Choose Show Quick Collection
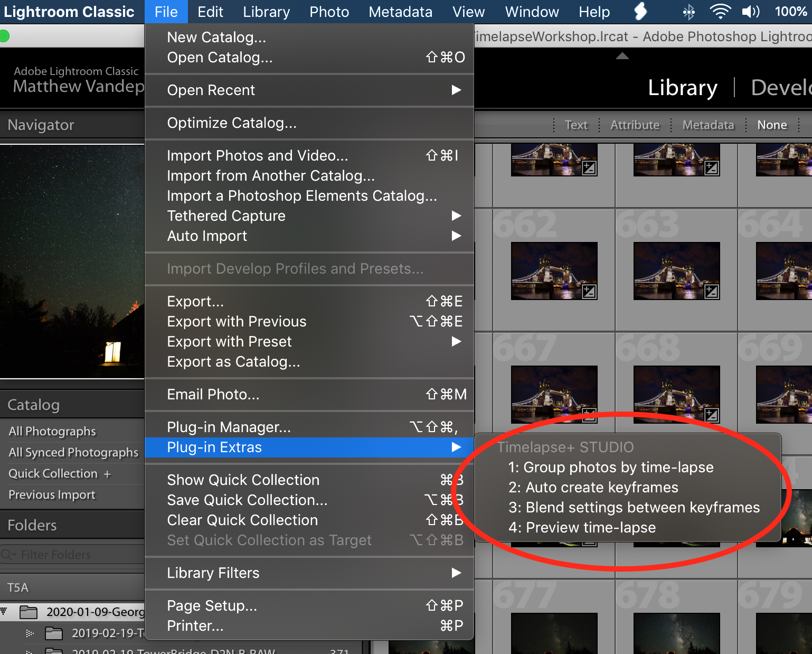 point(309,480)
